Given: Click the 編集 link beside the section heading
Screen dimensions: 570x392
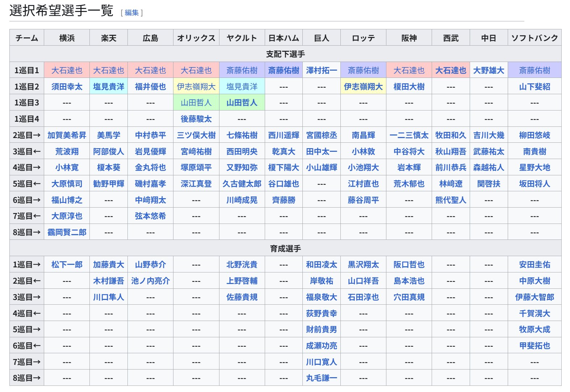Looking at the screenshot, I should (131, 13).
